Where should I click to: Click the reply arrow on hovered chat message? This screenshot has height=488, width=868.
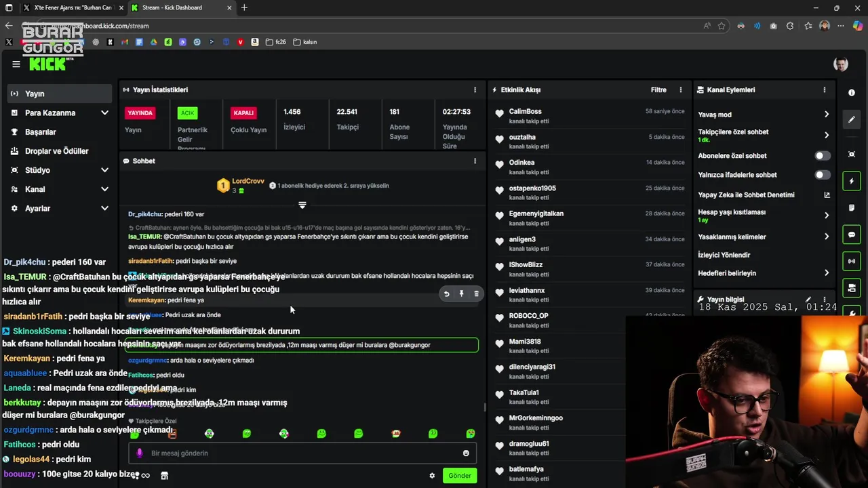(x=446, y=293)
